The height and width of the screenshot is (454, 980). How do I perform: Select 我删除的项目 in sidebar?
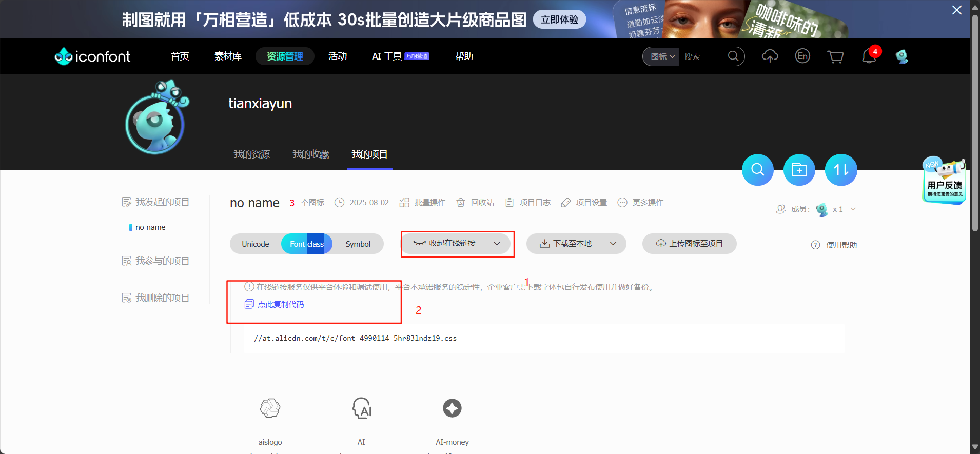point(155,298)
